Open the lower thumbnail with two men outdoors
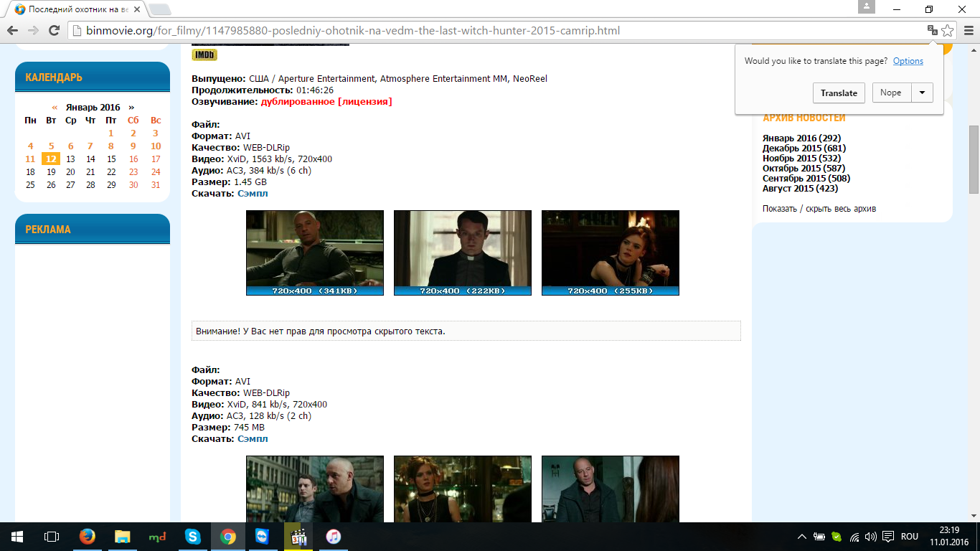Viewport: 980px width, 551px height. click(x=315, y=489)
